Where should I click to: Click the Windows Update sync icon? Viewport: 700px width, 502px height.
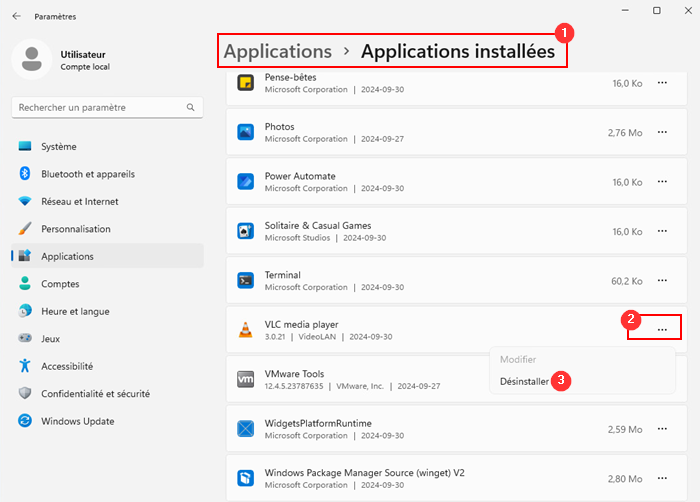[25, 421]
